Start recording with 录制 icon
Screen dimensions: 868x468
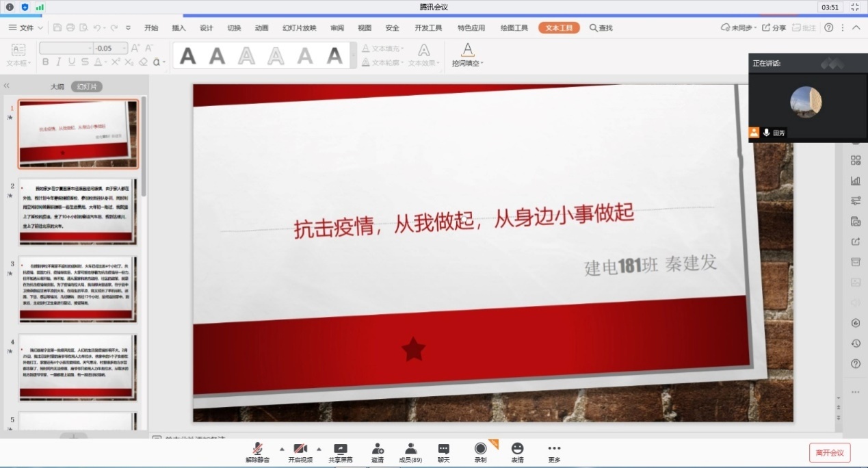[x=481, y=452]
